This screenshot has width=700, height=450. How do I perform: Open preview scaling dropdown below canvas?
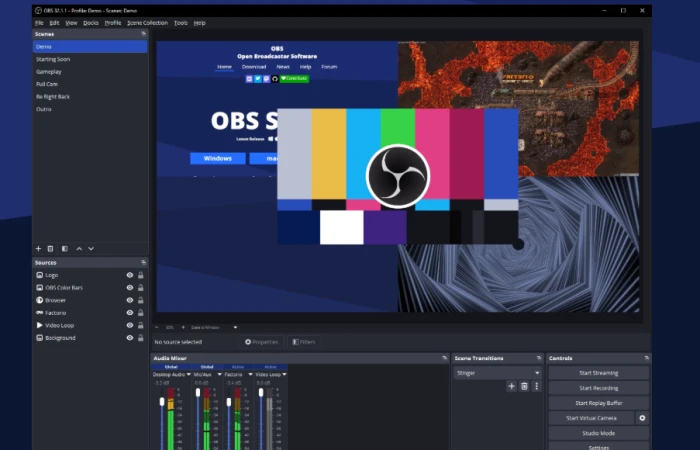point(214,327)
